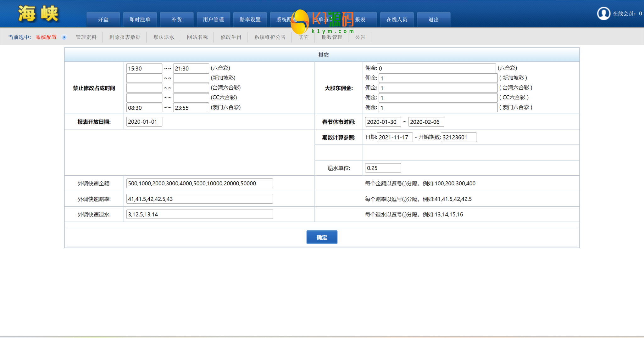Click the 开始期数 input field
The height and width of the screenshot is (338, 644).
point(459,137)
